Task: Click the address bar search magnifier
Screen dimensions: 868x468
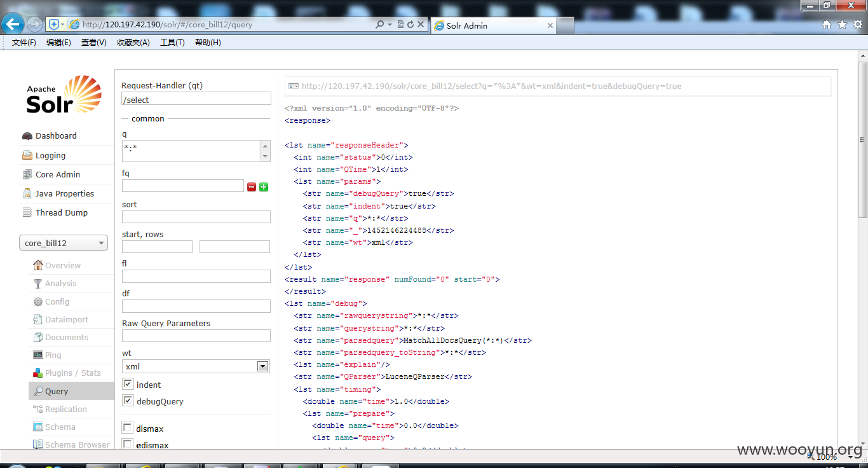Action: point(379,24)
